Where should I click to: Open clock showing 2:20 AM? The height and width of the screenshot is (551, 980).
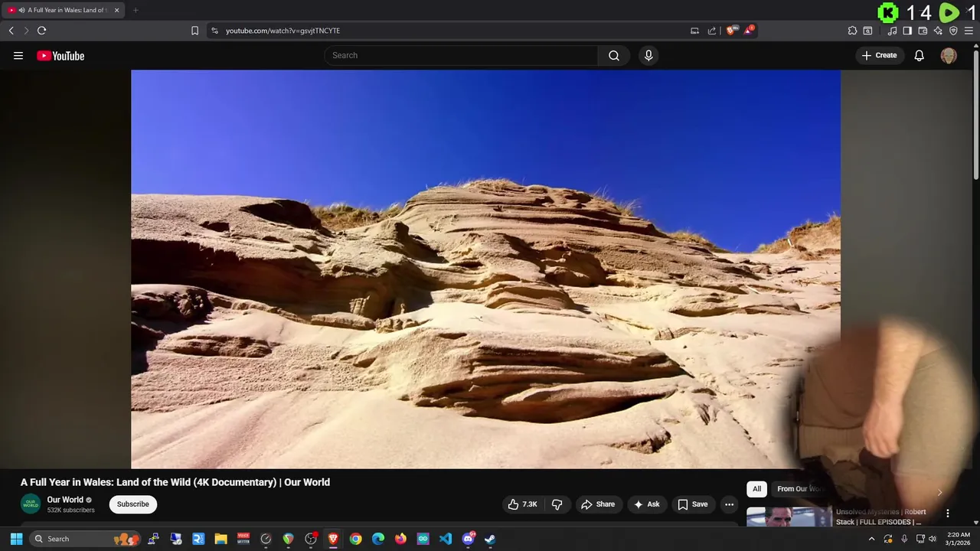coord(958,539)
